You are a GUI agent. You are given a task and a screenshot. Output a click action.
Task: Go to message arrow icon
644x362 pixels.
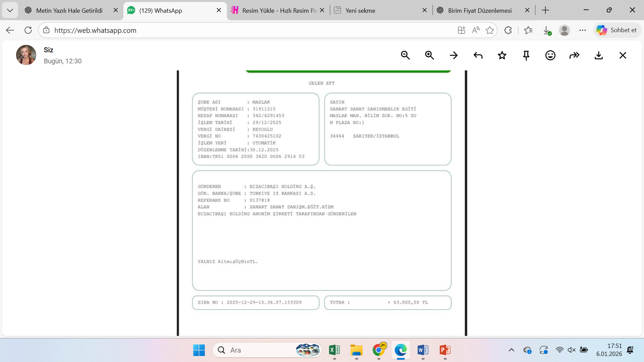coord(453,55)
